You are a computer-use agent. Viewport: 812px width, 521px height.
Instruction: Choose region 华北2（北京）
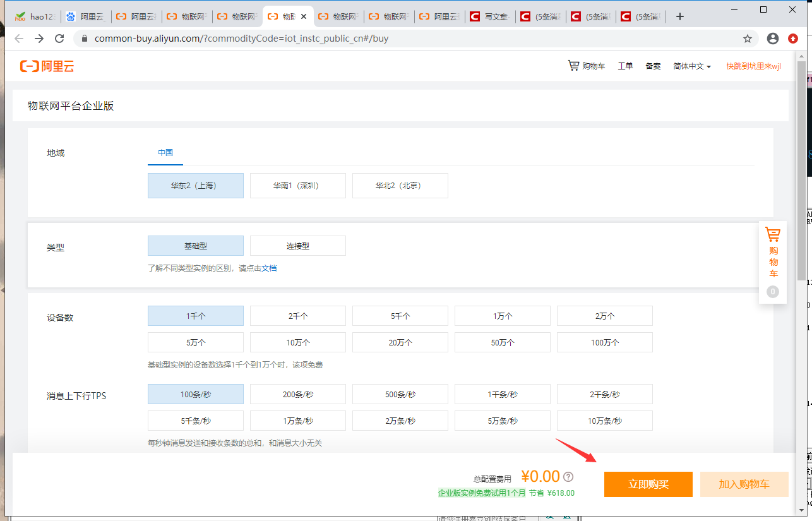[x=400, y=186]
